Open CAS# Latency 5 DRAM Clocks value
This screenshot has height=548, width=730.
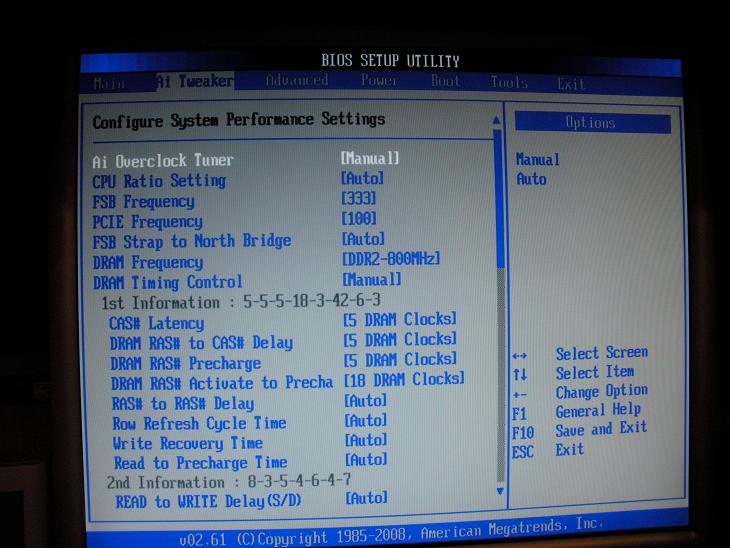[x=400, y=319]
